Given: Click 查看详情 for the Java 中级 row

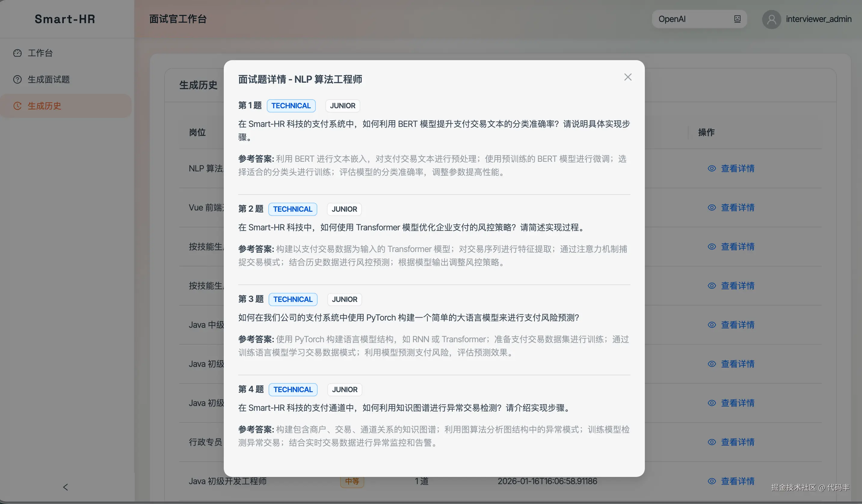Looking at the screenshot, I should (x=737, y=325).
